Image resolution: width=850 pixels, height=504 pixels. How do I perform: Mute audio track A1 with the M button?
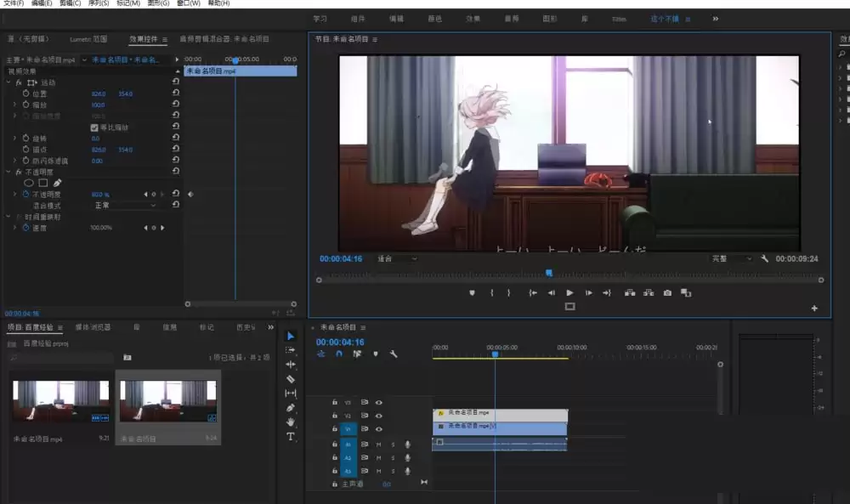point(377,445)
